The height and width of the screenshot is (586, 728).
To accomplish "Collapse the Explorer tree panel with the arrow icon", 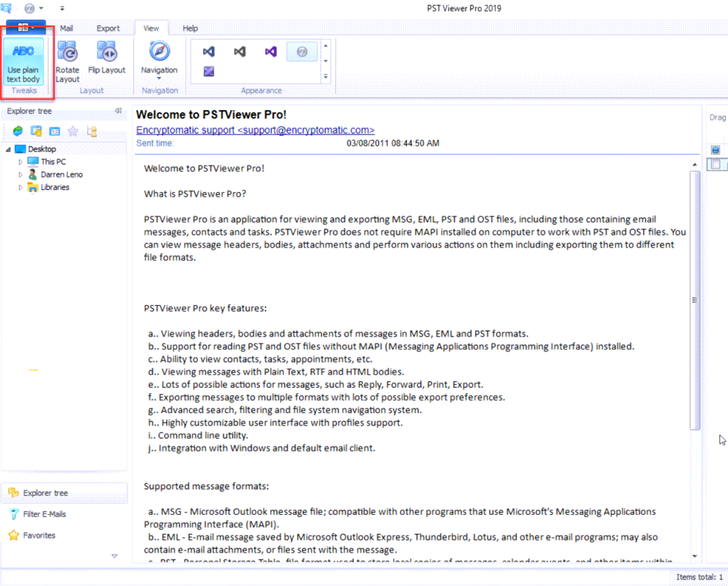I will [x=118, y=111].
